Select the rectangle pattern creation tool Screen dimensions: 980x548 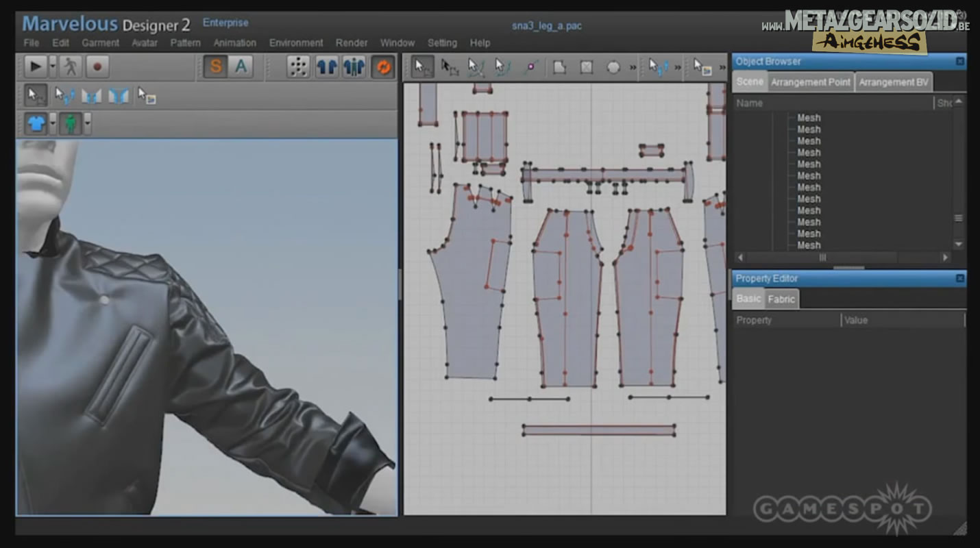point(587,67)
